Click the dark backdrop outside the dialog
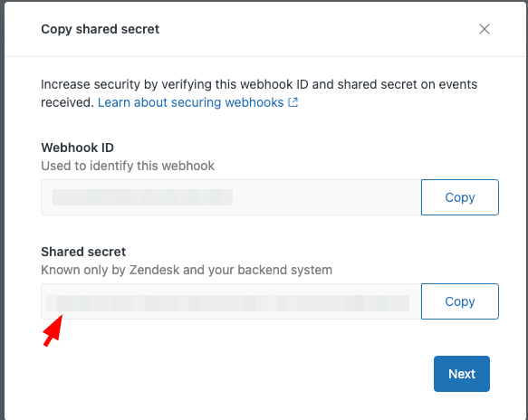 2,210
